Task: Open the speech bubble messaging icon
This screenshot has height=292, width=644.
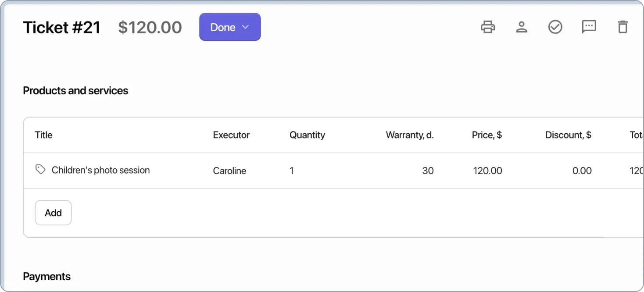Action: coord(589,27)
